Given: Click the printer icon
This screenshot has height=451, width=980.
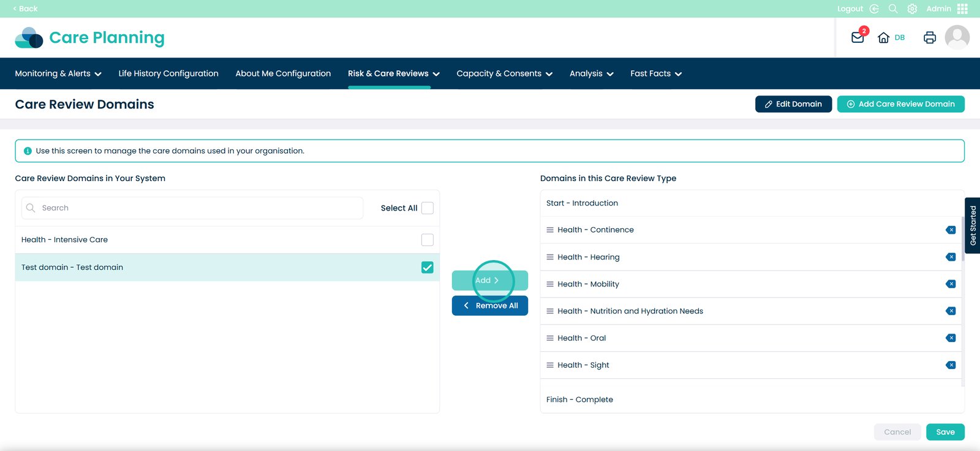Looking at the screenshot, I should point(929,38).
